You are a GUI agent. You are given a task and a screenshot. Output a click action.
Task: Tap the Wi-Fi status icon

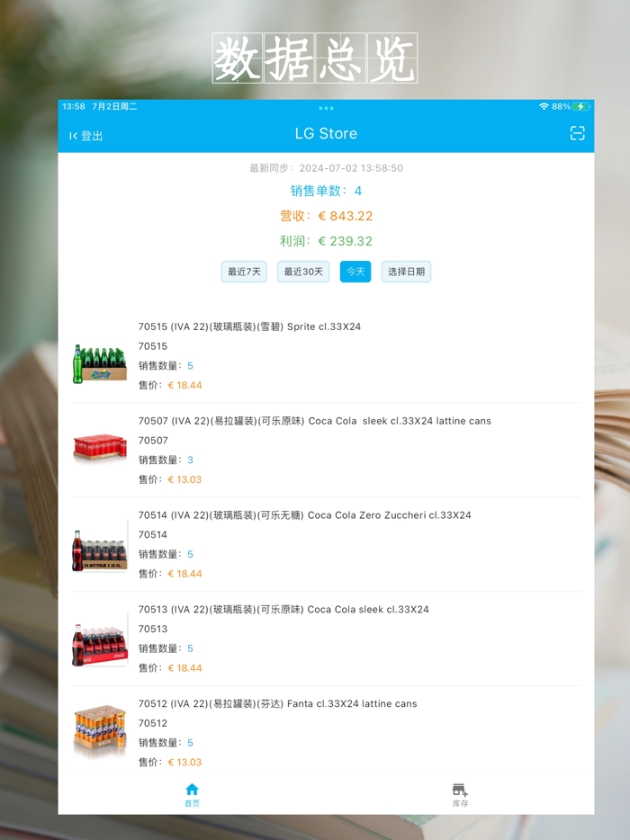(544, 107)
